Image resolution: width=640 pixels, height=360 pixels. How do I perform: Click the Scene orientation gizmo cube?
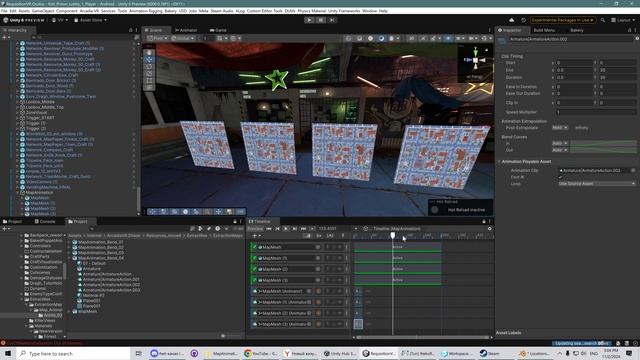click(x=475, y=60)
